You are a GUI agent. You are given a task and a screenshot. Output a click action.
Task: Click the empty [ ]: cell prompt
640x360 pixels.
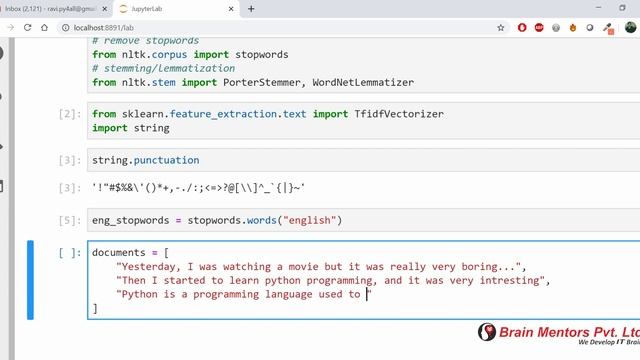pos(70,253)
